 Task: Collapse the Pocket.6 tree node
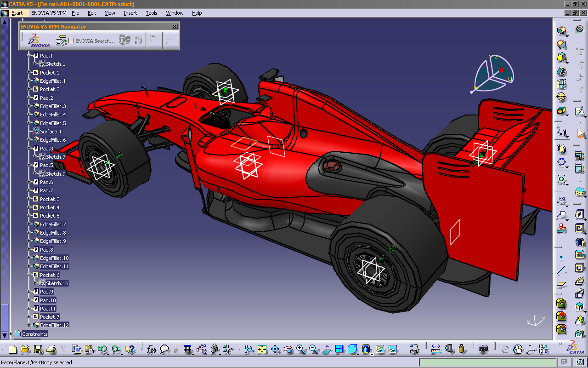(28, 275)
